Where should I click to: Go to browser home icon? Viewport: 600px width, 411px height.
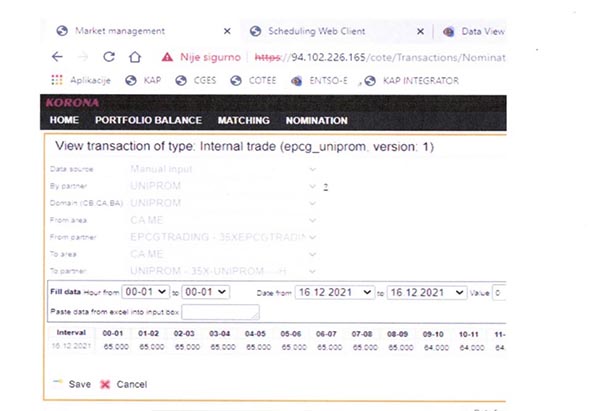135,57
